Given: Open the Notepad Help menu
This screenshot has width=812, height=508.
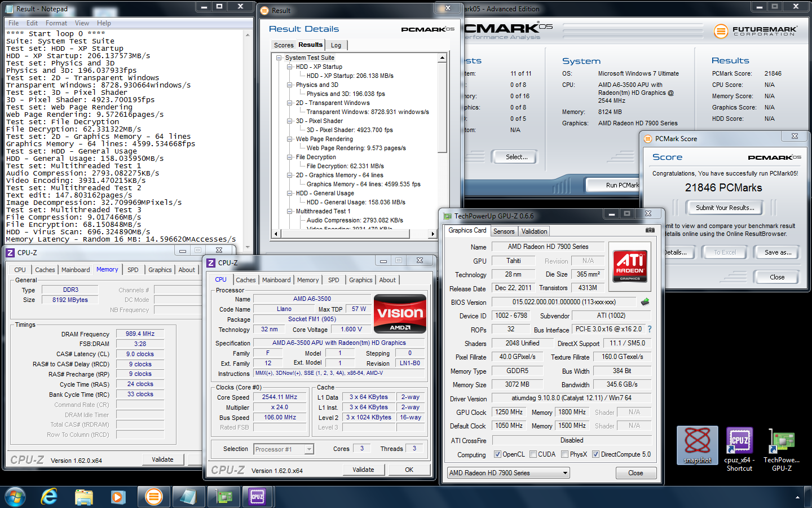Looking at the screenshot, I should click(104, 23).
